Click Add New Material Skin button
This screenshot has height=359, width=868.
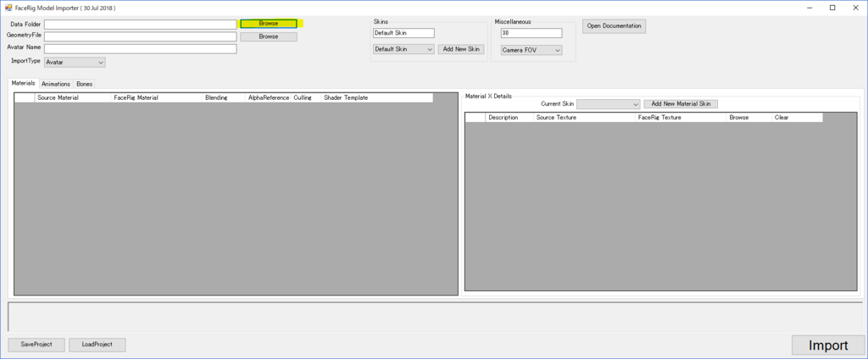[681, 104]
